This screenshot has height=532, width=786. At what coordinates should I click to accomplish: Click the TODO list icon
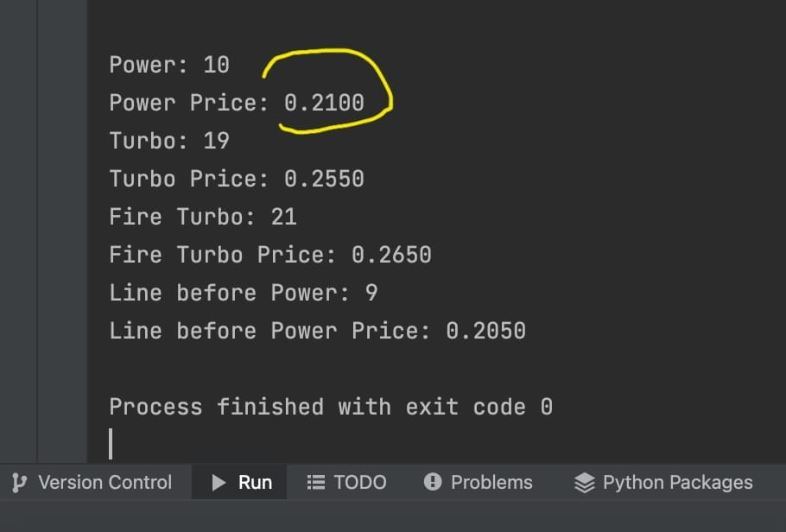pos(316,483)
